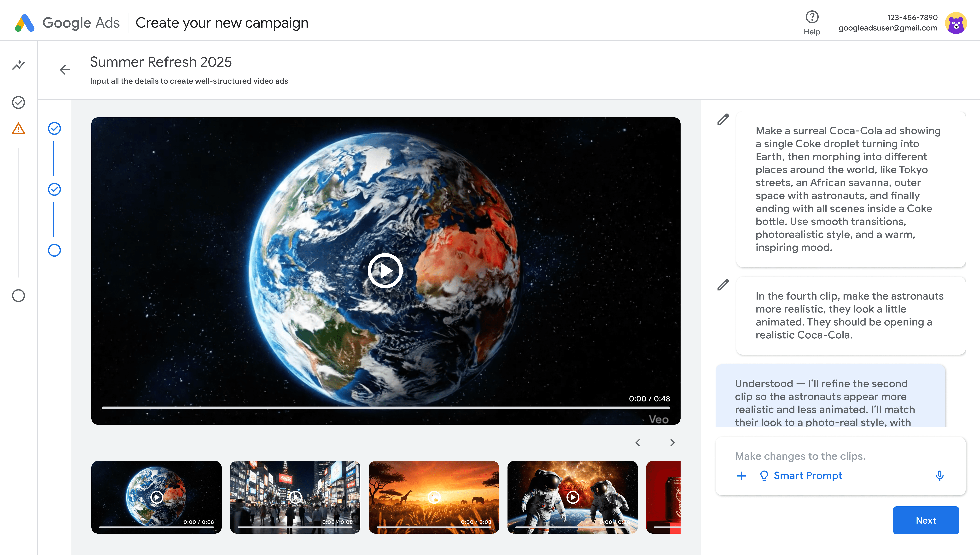Open the sparkle trend icon in the sidebar

pyautogui.click(x=18, y=65)
